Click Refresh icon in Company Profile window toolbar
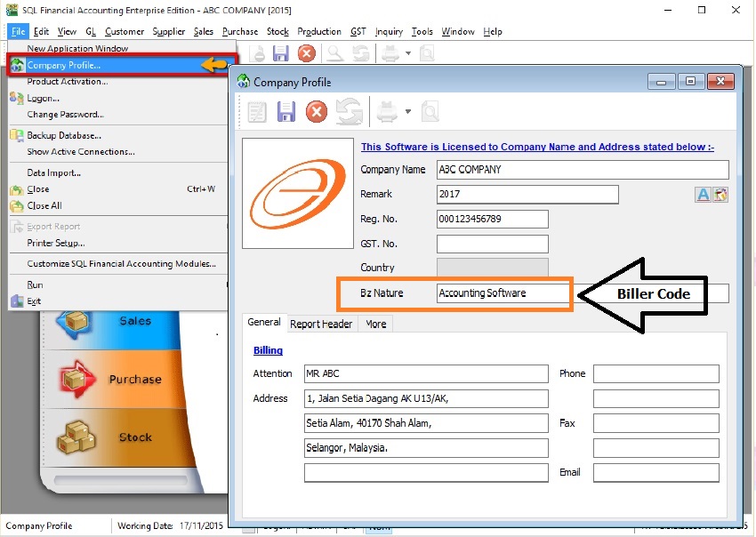756x537 pixels. pos(349,112)
